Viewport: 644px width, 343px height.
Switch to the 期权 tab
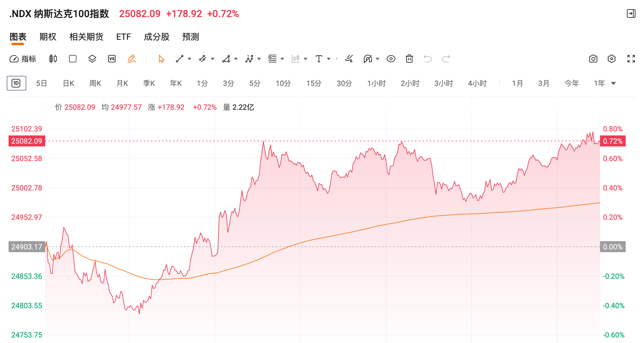point(48,37)
